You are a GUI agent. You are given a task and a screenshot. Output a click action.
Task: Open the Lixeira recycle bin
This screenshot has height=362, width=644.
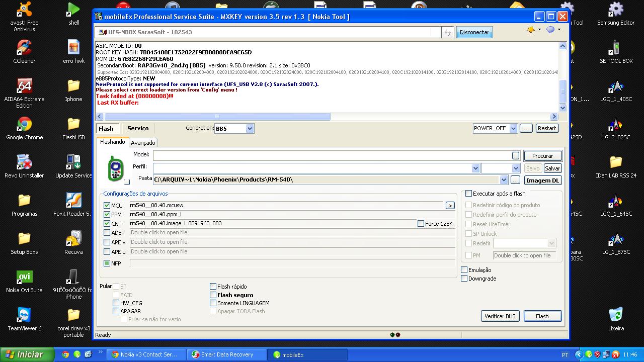[x=616, y=319]
